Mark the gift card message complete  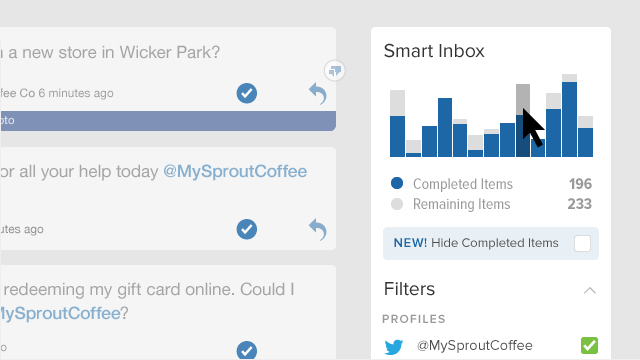247,350
